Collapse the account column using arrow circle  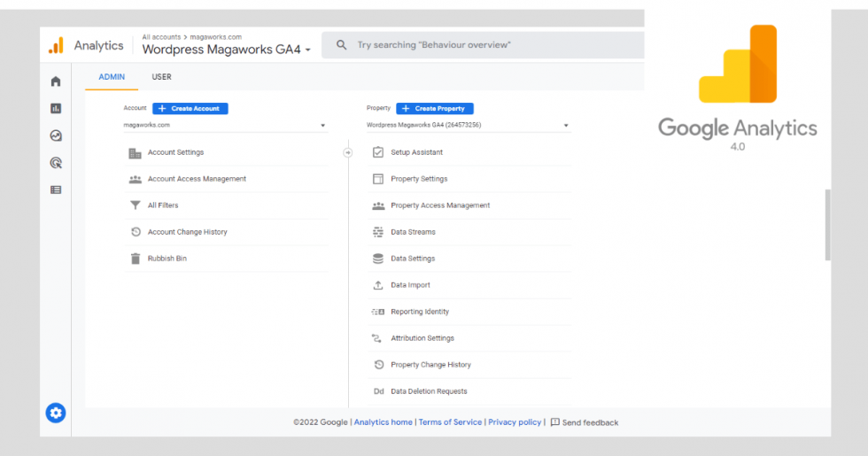tap(347, 152)
